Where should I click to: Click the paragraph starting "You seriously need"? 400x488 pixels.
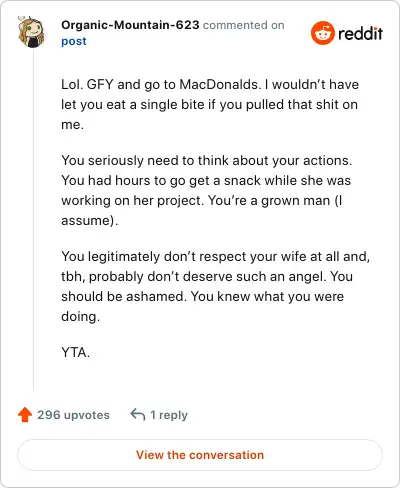[207, 190]
